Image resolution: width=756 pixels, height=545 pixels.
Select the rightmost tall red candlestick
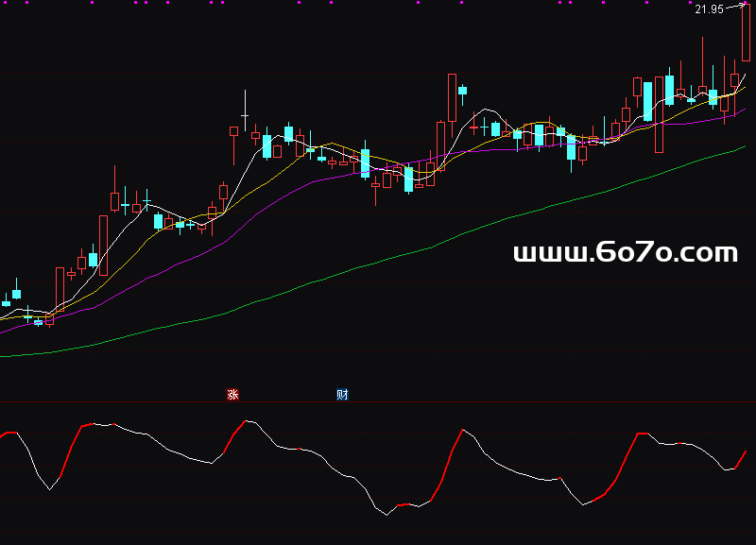tap(746, 33)
